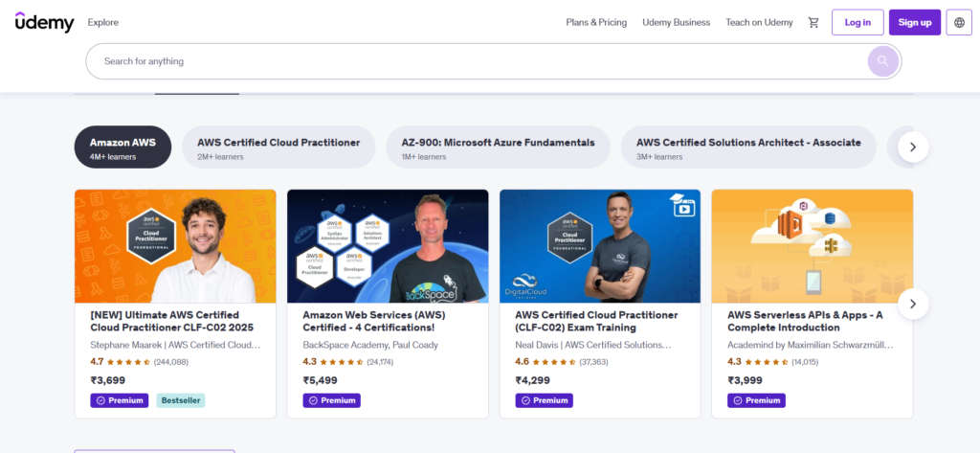This screenshot has width=980, height=453.
Task: Click the ₹3,699 price
Action: pyautogui.click(x=108, y=380)
